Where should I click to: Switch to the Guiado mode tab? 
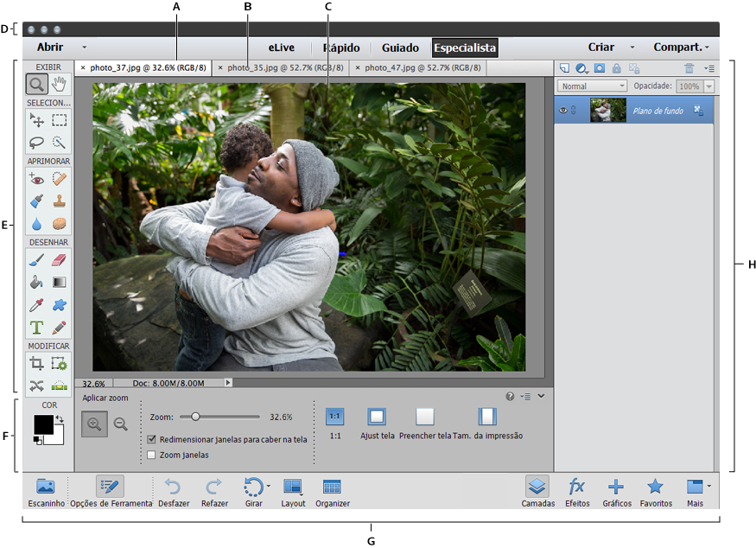400,48
